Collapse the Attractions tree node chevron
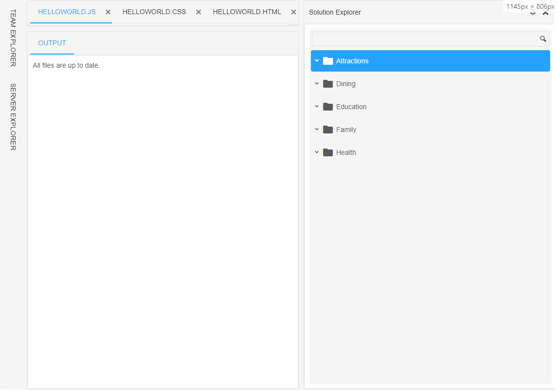The height and width of the screenshot is (392, 556). coord(317,61)
